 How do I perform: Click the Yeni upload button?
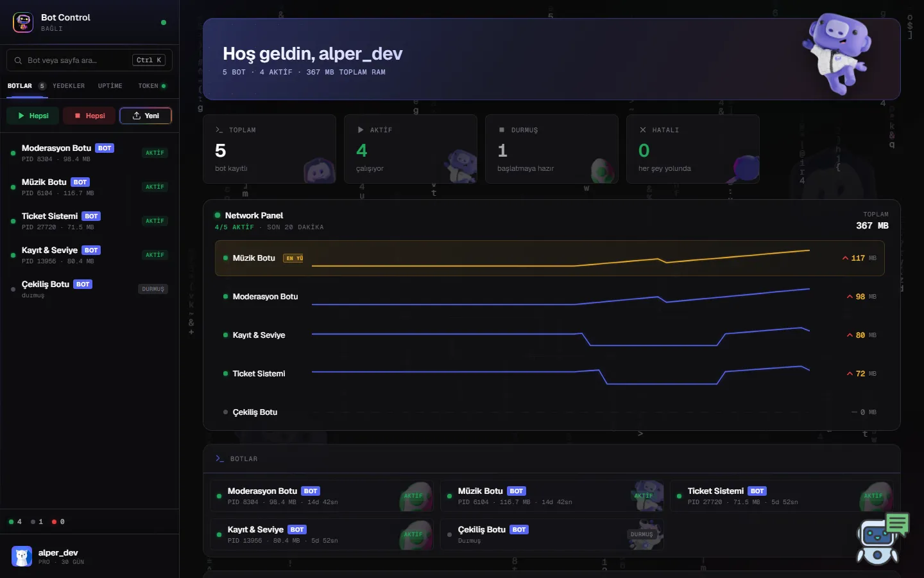click(x=146, y=116)
